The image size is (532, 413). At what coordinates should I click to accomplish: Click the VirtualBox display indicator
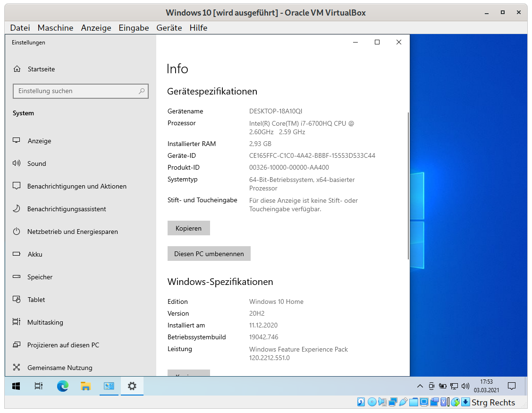424,403
